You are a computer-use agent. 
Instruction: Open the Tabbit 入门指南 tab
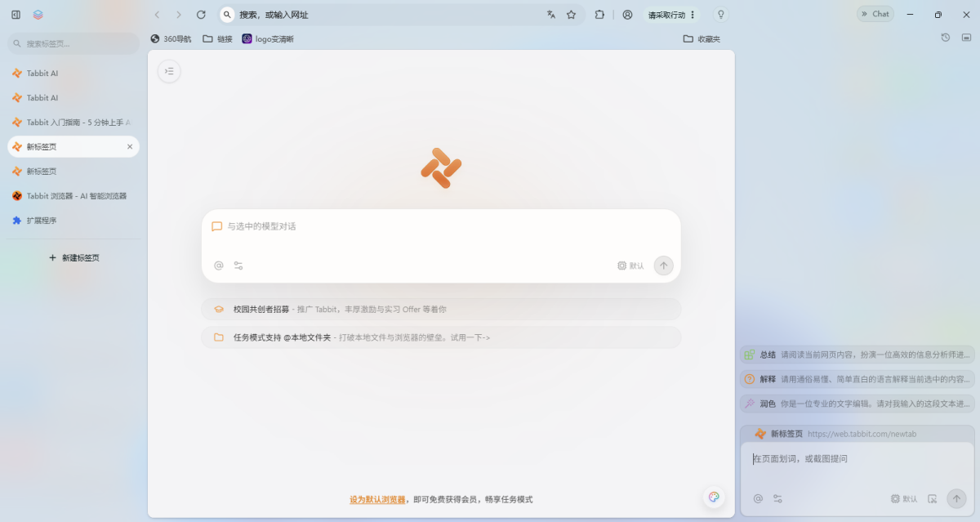73,123
